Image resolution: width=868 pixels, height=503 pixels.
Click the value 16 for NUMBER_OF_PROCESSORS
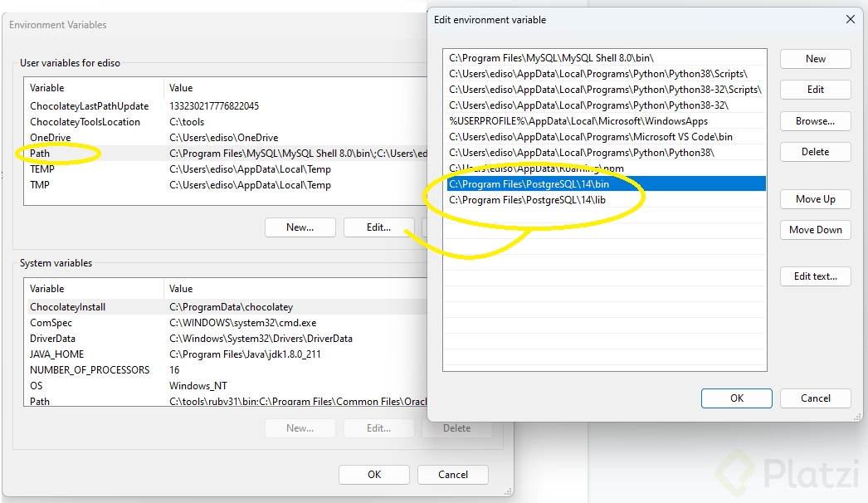[x=174, y=370]
